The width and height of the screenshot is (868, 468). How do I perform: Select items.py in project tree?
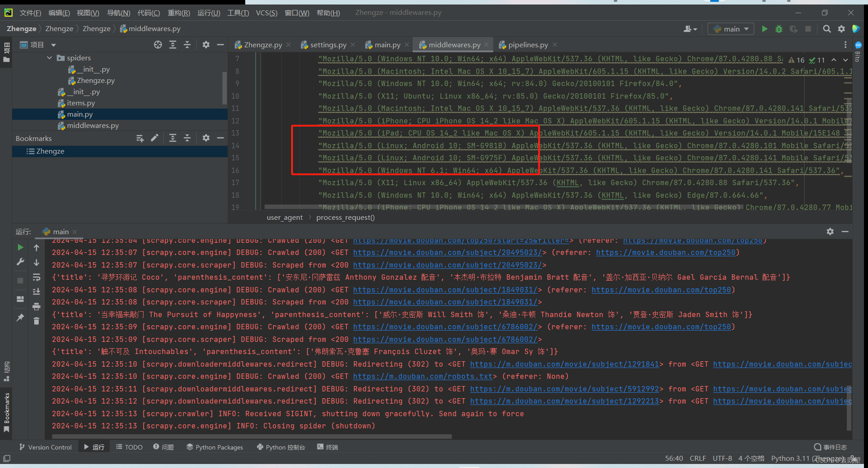(81, 103)
